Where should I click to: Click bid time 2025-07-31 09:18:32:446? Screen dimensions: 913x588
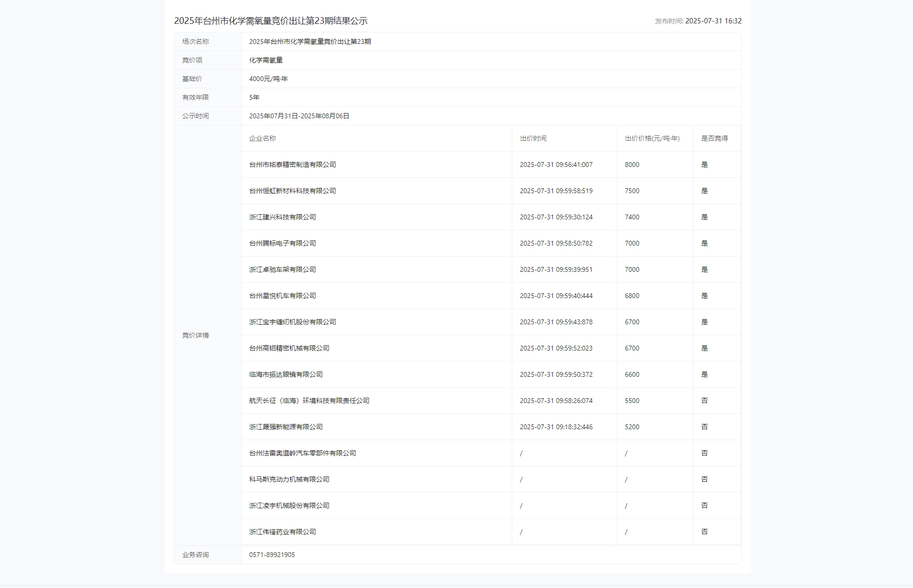pos(556,427)
